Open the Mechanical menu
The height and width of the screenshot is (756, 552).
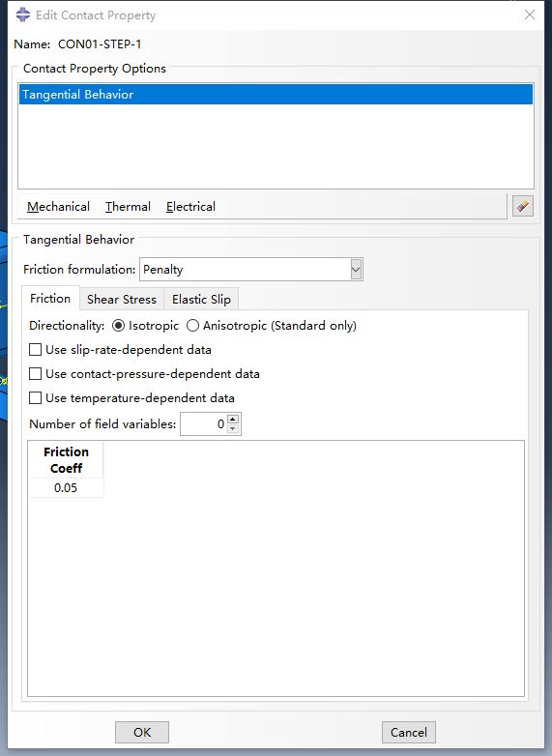click(58, 207)
